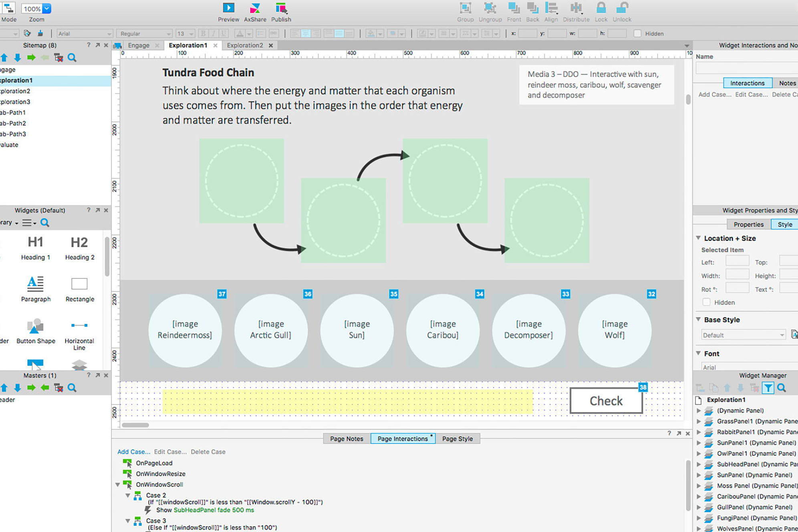
Task: Select the Button Shape widget icon
Action: click(35, 326)
